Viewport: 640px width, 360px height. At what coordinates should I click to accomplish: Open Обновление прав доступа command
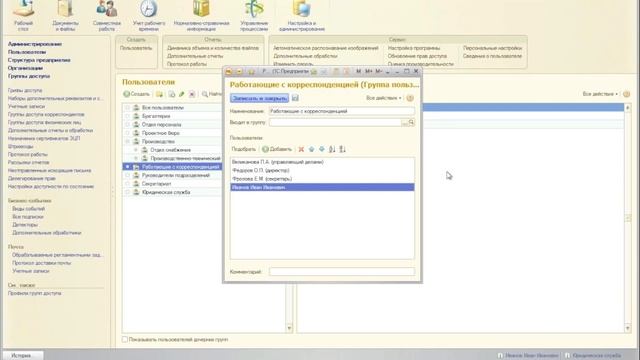pyautogui.click(x=417, y=56)
